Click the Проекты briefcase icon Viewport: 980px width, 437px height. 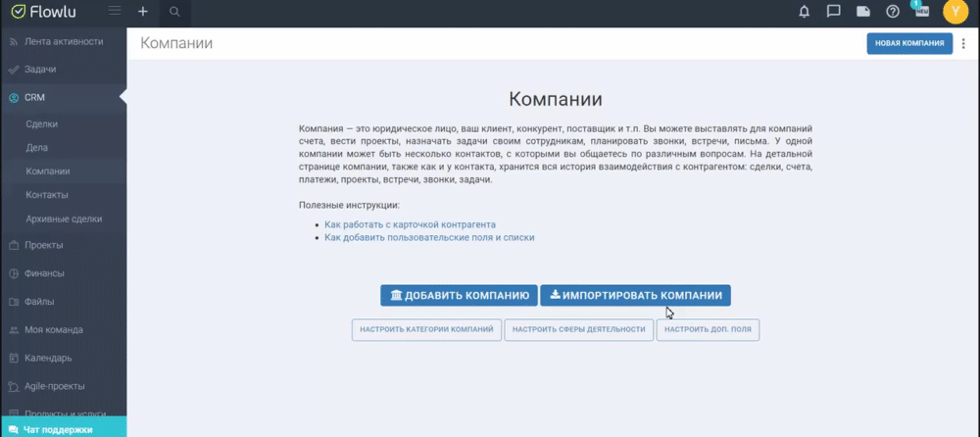click(13, 246)
